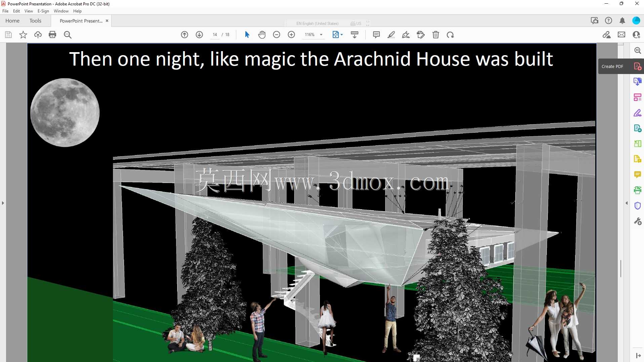Open the share screen chat icon
Image resolution: width=644 pixels, height=362 pixels.
coord(594,21)
